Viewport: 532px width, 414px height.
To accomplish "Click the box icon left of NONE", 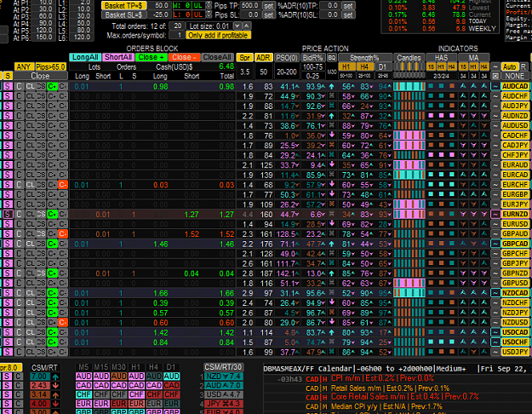I will pyautogui.click(x=495, y=76).
